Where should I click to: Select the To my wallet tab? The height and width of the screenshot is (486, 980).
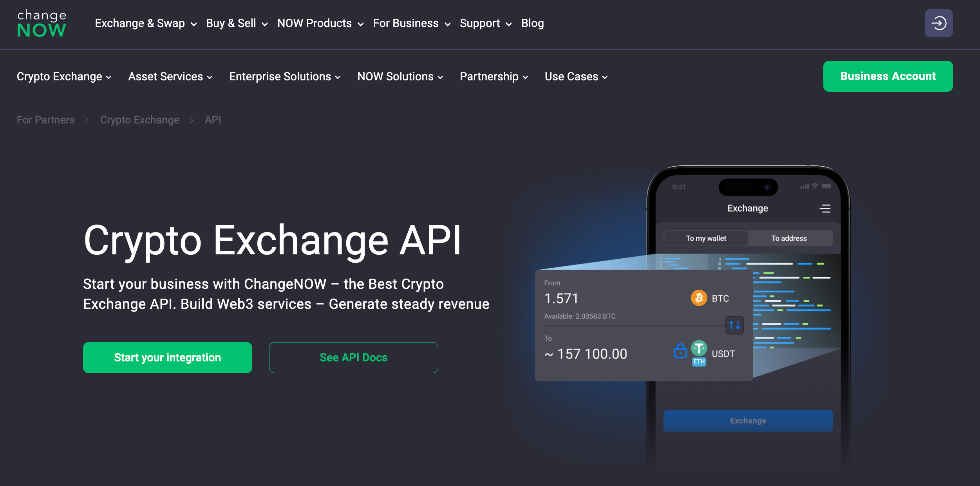click(x=706, y=238)
